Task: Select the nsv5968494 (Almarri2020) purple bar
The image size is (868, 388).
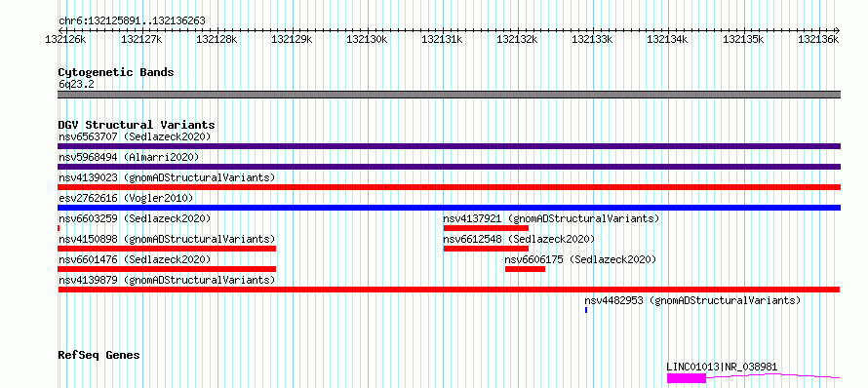Action: (x=449, y=167)
